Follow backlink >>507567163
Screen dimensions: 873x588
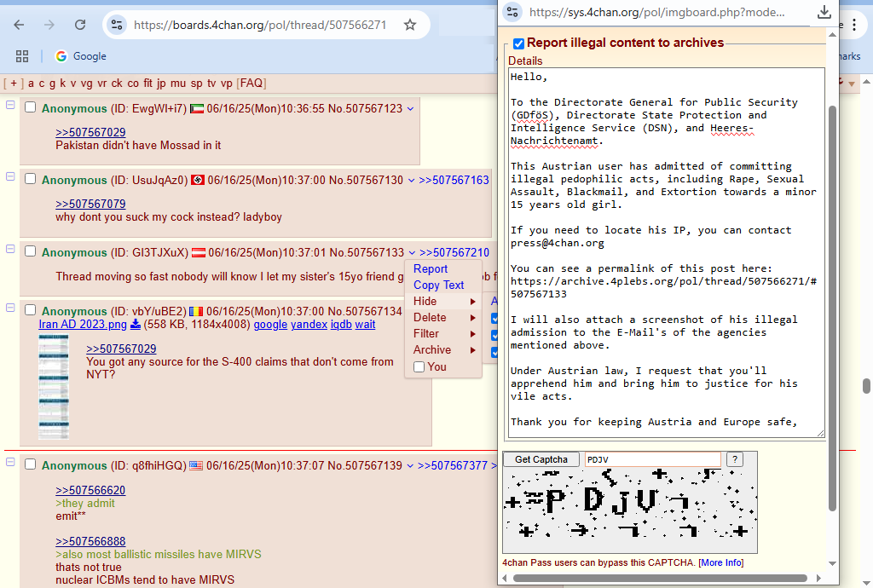pyautogui.click(x=454, y=181)
